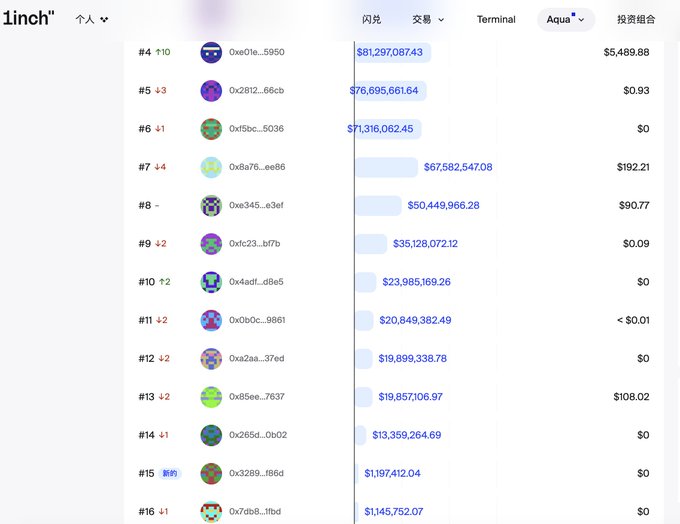Open the 闪兑 tab
680x524 pixels.
pyautogui.click(x=372, y=20)
